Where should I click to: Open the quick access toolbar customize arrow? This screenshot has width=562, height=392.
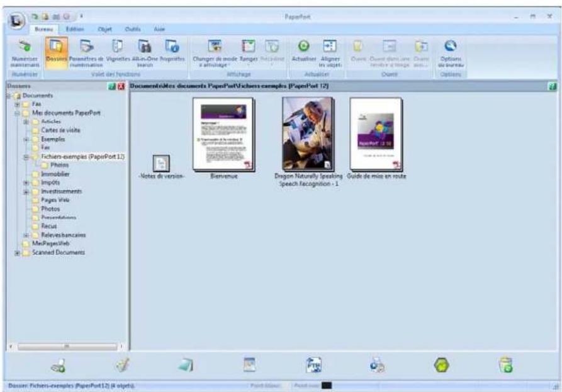(x=81, y=16)
